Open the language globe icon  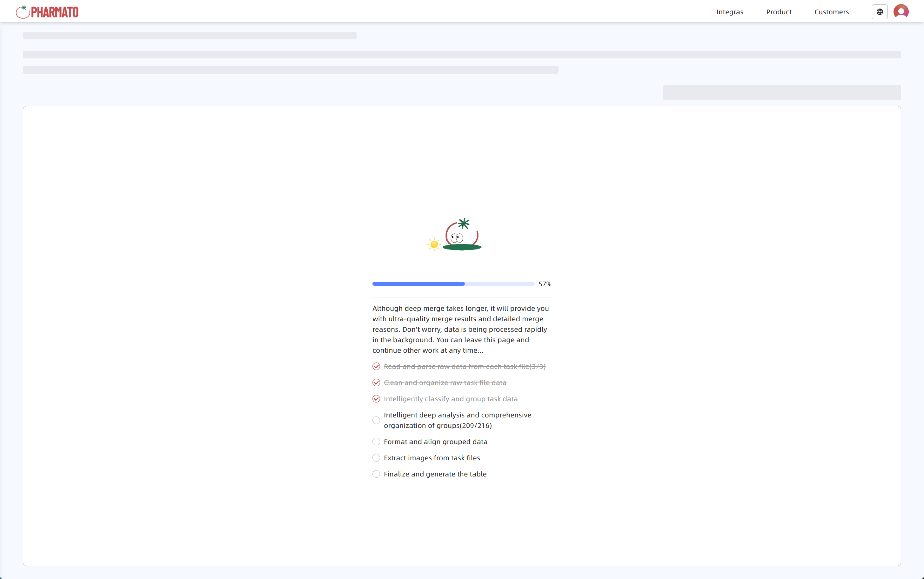click(880, 12)
